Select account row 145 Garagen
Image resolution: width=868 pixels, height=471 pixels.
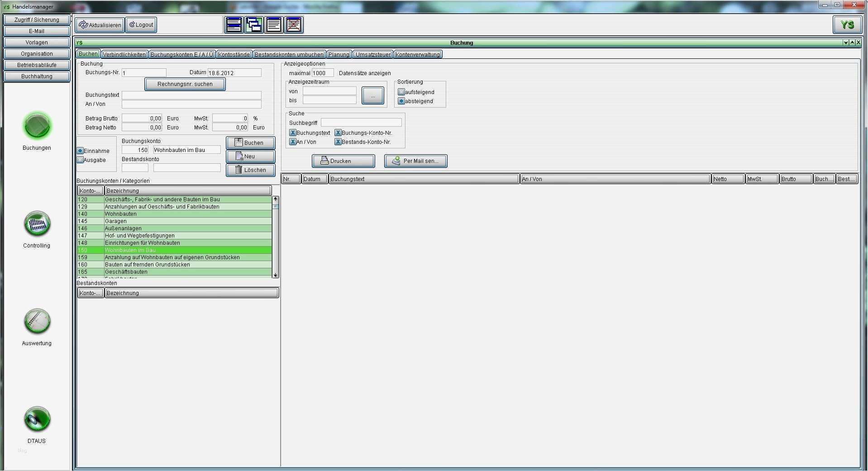point(175,221)
